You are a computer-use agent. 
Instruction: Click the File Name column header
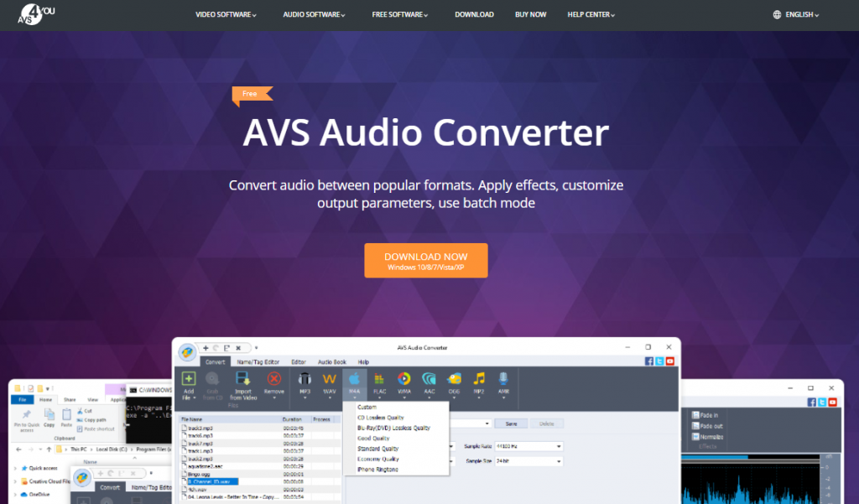tap(230, 419)
